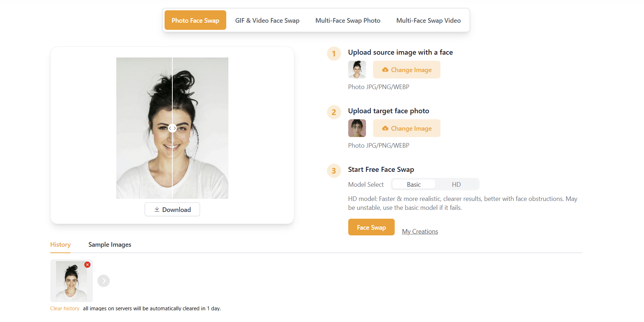Image resolution: width=644 pixels, height=322 pixels.
Task: Click the next arrow in history carousel
Action: point(104,281)
